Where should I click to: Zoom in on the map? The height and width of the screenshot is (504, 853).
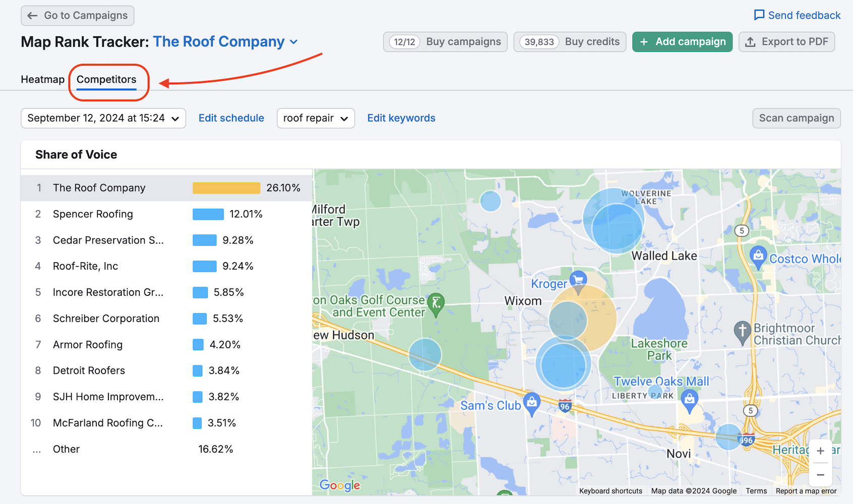coord(820,451)
